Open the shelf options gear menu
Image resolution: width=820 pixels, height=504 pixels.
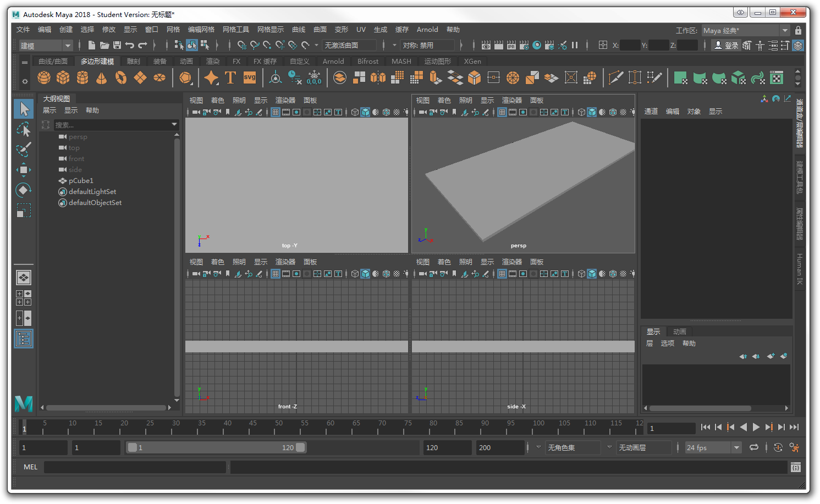[25, 81]
